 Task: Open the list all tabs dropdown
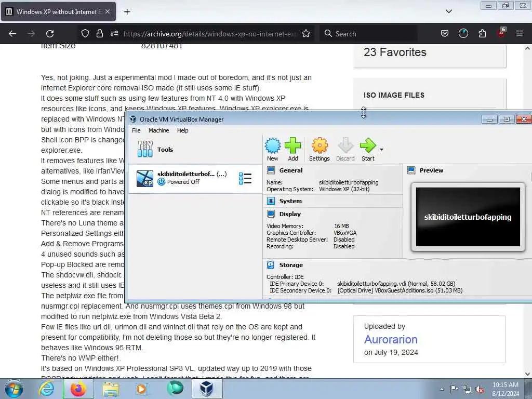(x=448, y=11)
